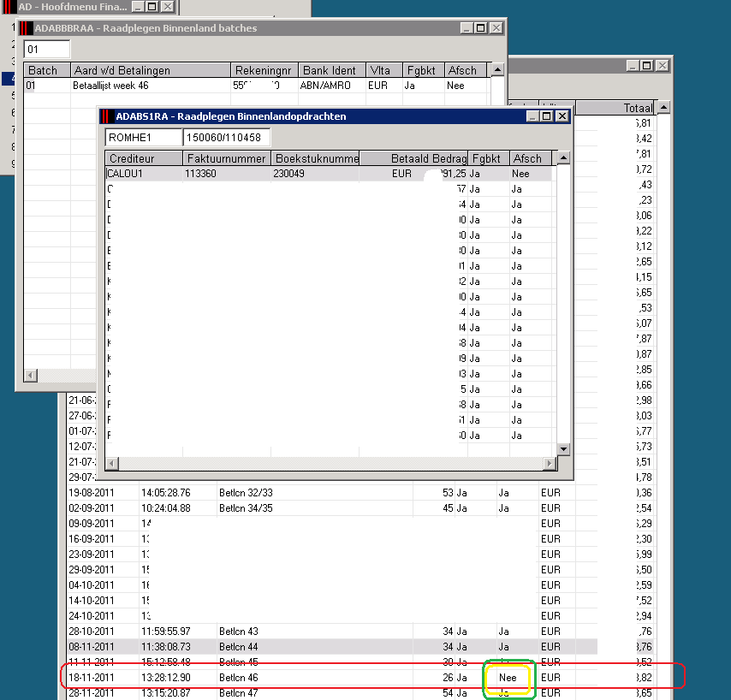Click Afsch header in Binnenland batches window
Viewport: 731px width, 700px height.
[466, 70]
